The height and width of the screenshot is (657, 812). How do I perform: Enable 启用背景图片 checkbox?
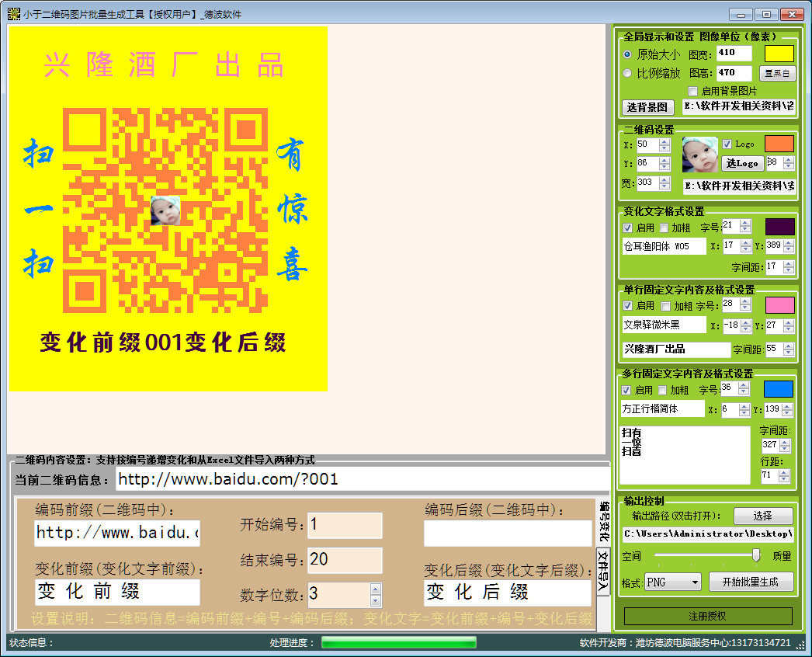coord(692,91)
